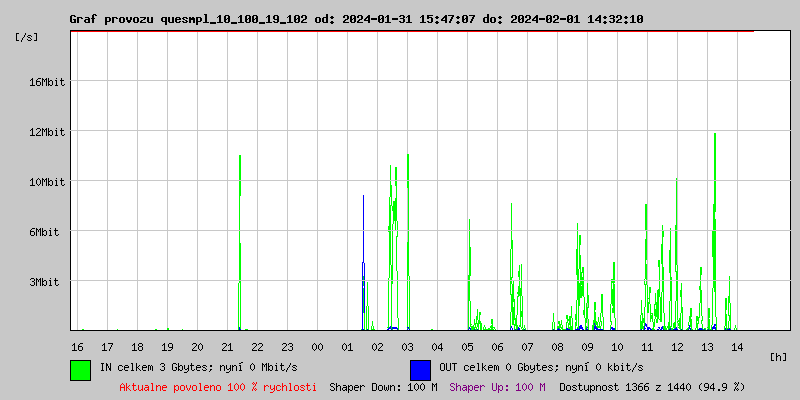Click the blue OUT legend swatch
This screenshot has width=800, height=400.
(420, 369)
